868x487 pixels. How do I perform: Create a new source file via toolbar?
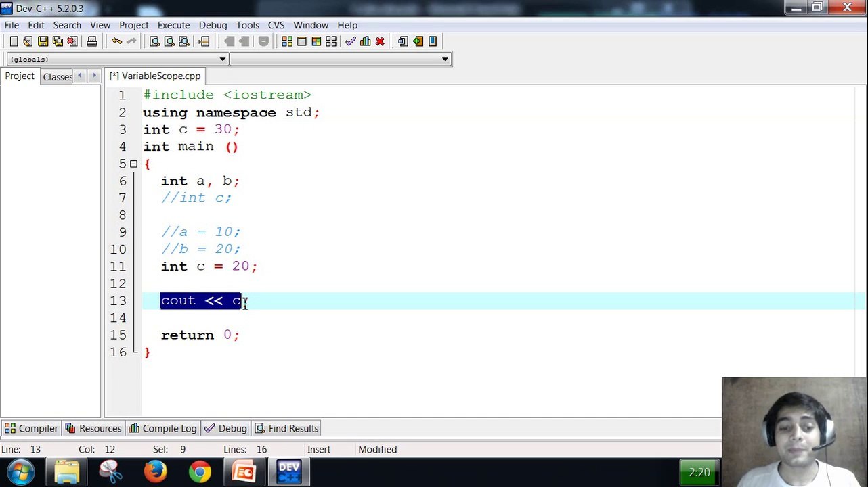[x=14, y=41]
